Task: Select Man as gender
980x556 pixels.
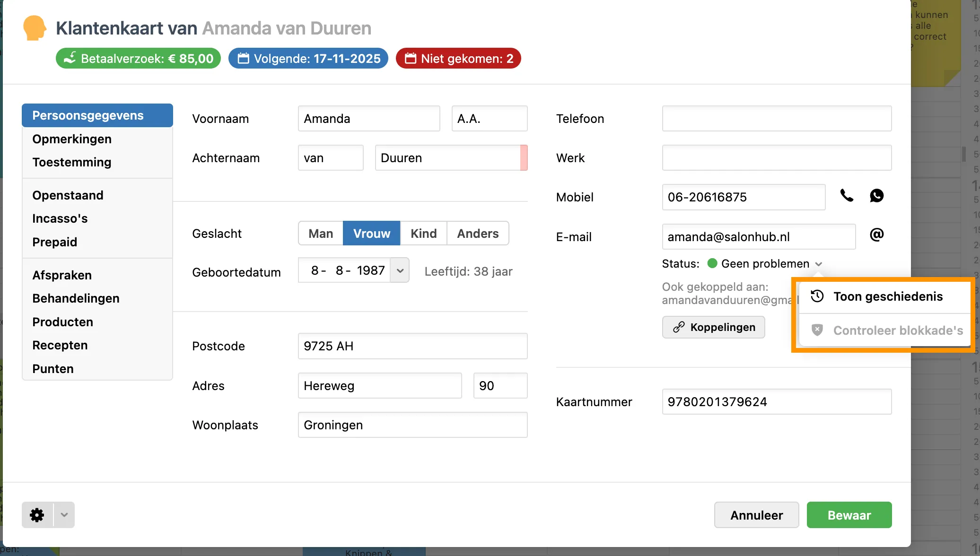Action: tap(321, 234)
